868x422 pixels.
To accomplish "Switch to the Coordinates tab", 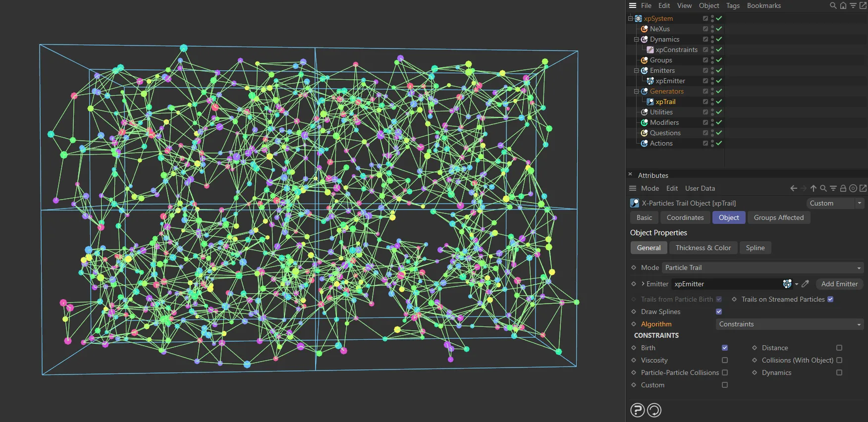I will click(685, 217).
